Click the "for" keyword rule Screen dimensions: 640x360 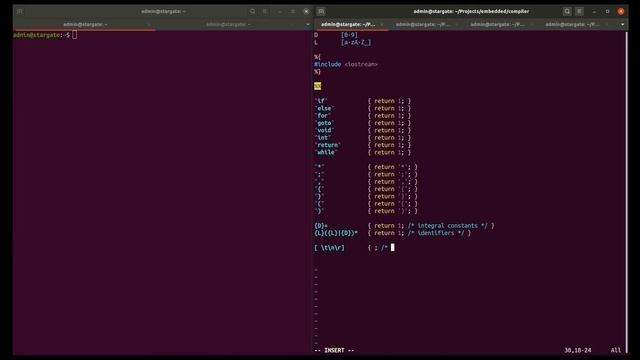click(x=322, y=116)
